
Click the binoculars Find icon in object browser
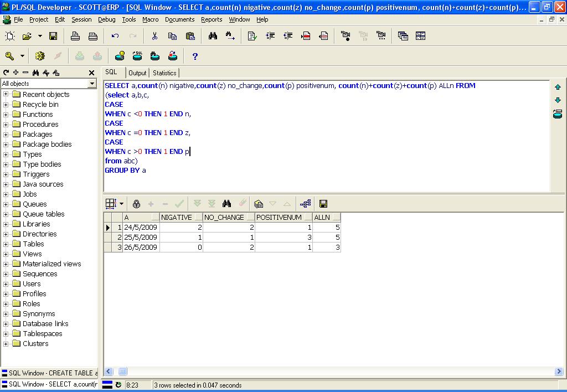pyautogui.click(x=36, y=73)
